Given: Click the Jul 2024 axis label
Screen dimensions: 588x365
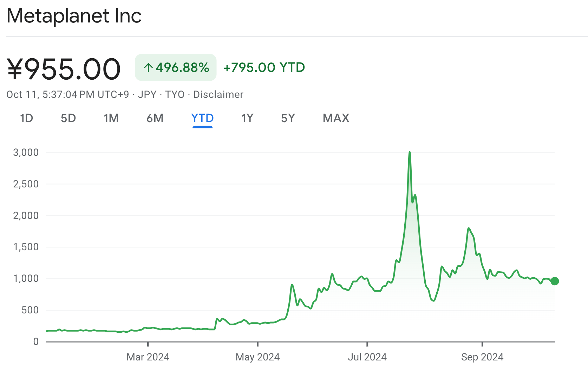Looking at the screenshot, I should pos(367,357).
